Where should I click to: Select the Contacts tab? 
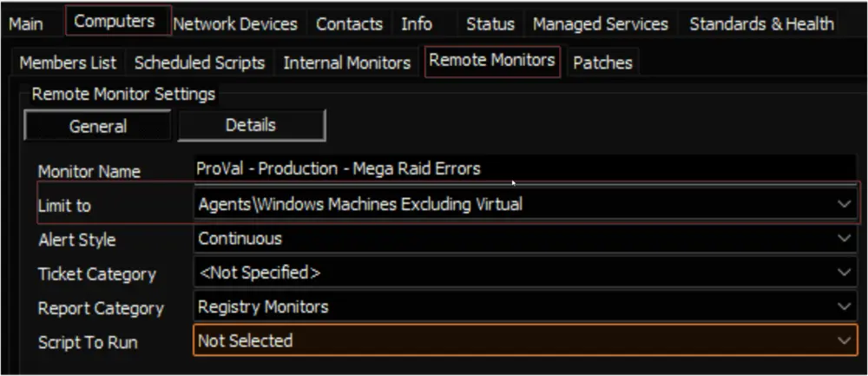tap(349, 23)
